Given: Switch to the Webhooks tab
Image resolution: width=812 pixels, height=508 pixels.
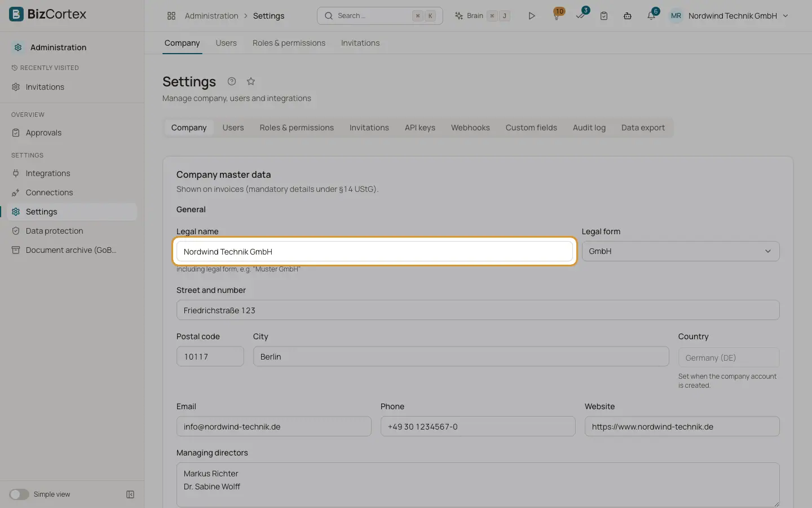Looking at the screenshot, I should click(x=470, y=128).
